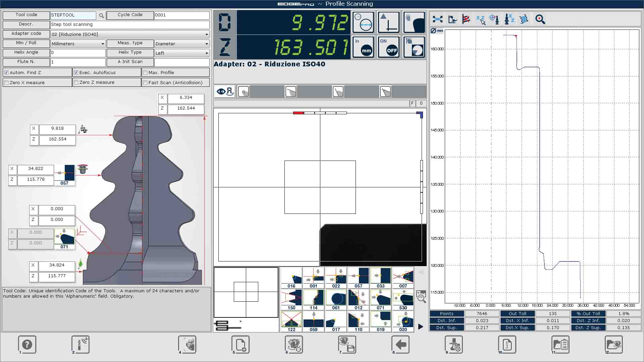Click next page arrow of function icons
Screen dimensions: 644x362
[x=421, y=326]
